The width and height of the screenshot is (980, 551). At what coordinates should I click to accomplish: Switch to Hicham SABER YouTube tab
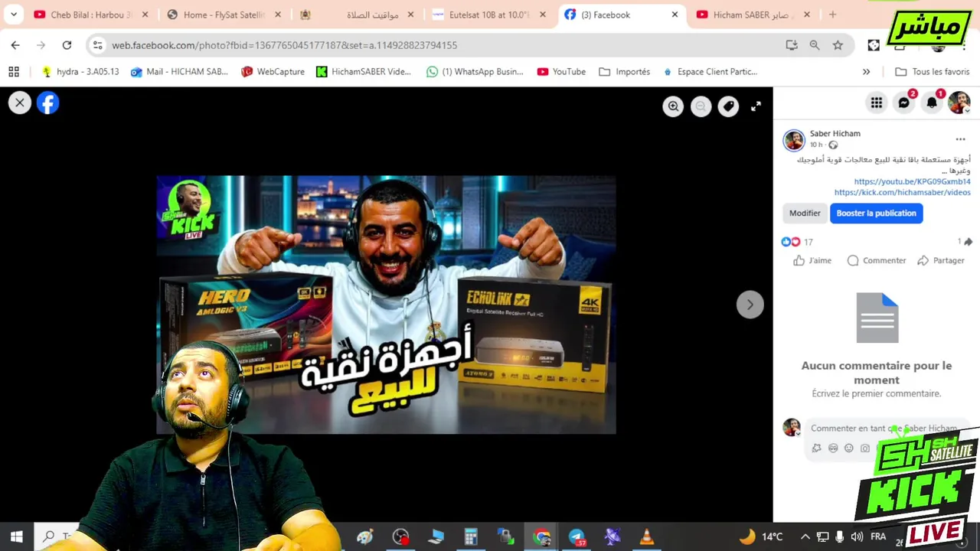click(754, 15)
